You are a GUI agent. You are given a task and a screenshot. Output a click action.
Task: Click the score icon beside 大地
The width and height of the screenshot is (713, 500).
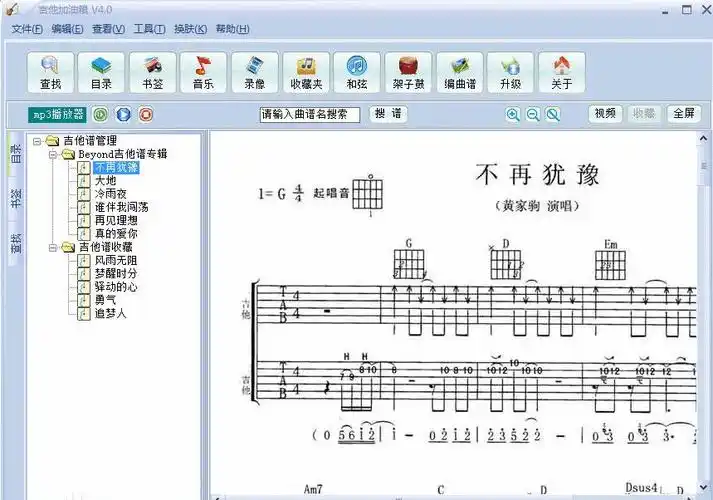pos(84,181)
